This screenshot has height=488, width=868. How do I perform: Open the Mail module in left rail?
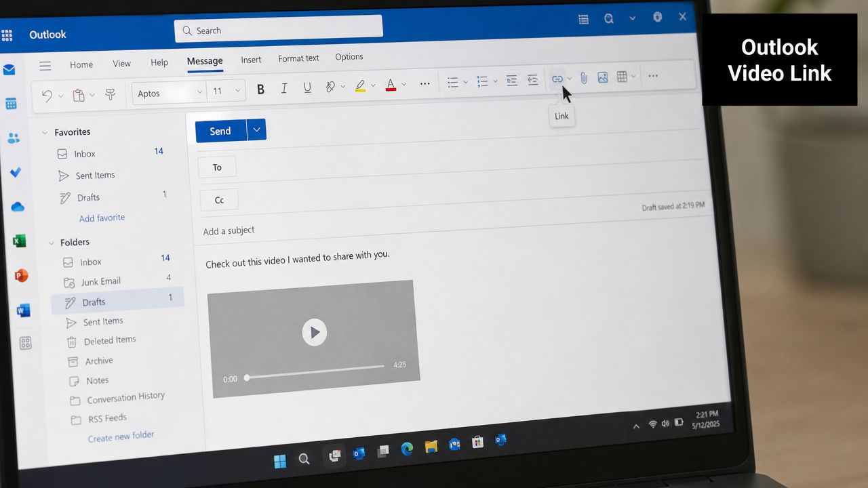coord(9,69)
